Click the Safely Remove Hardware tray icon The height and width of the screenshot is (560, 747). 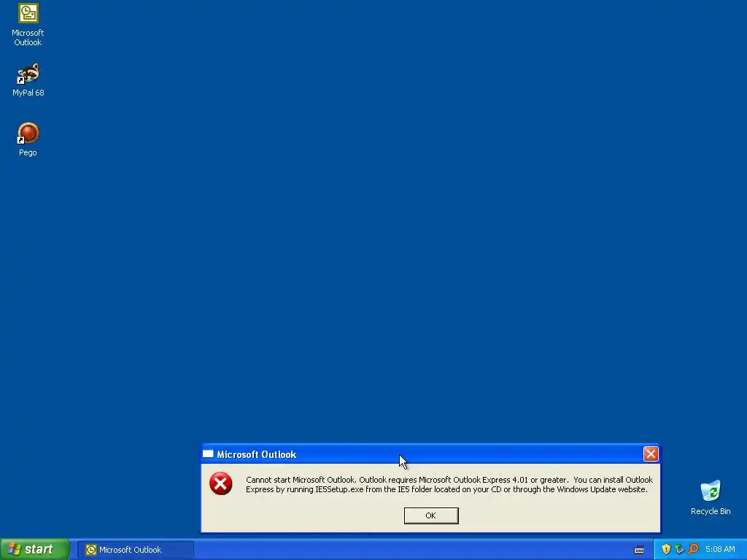[x=679, y=549]
